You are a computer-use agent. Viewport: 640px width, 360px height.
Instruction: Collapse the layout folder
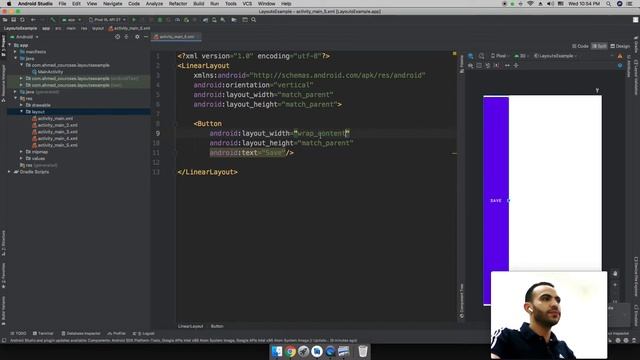pyautogui.click(x=21, y=111)
